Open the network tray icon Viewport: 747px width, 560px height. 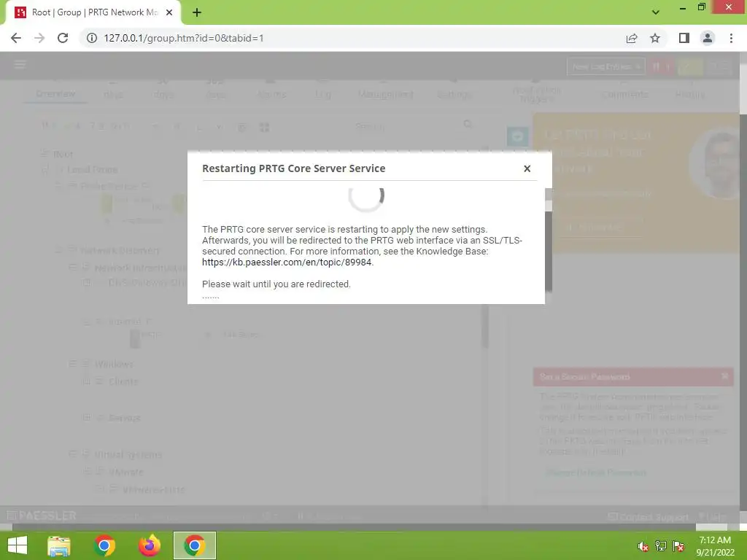[x=661, y=546]
